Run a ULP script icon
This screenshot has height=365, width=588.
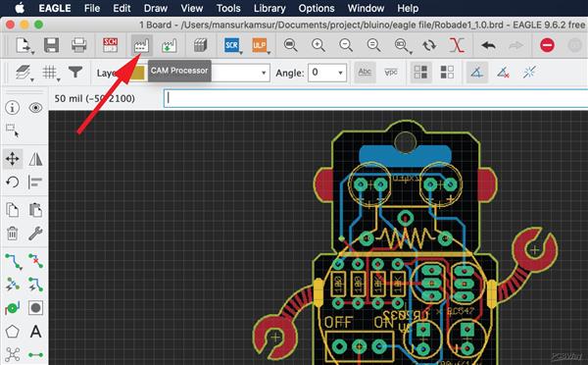pyautogui.click(x=259, y=45)
